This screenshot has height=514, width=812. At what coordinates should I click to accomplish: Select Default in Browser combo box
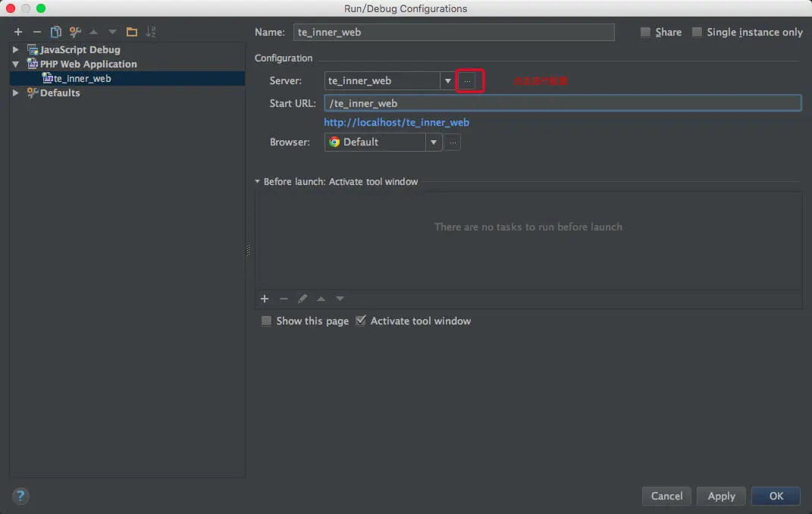375,142
